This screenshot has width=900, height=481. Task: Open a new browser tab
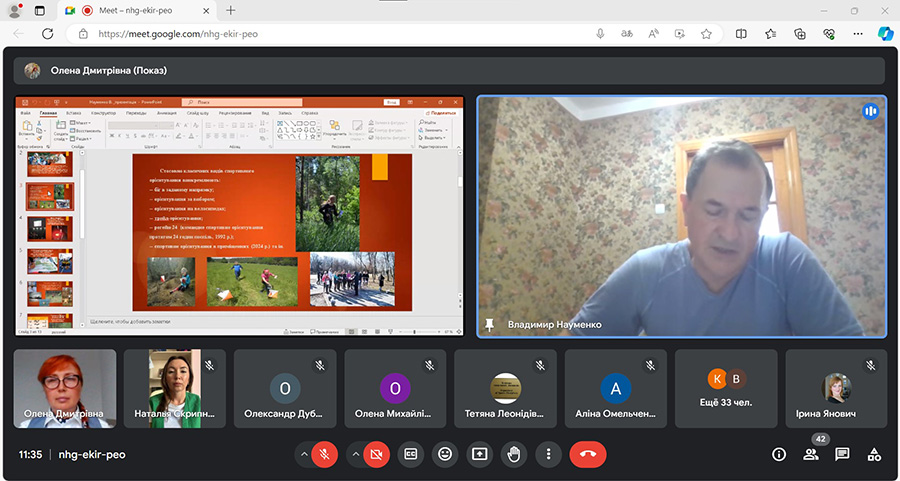(231, 10)
